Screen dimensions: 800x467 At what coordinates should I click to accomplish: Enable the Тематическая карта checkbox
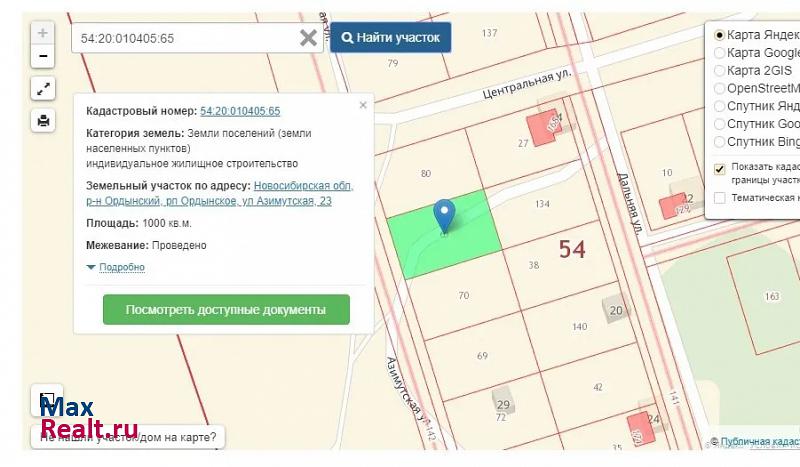coord(720,197)
